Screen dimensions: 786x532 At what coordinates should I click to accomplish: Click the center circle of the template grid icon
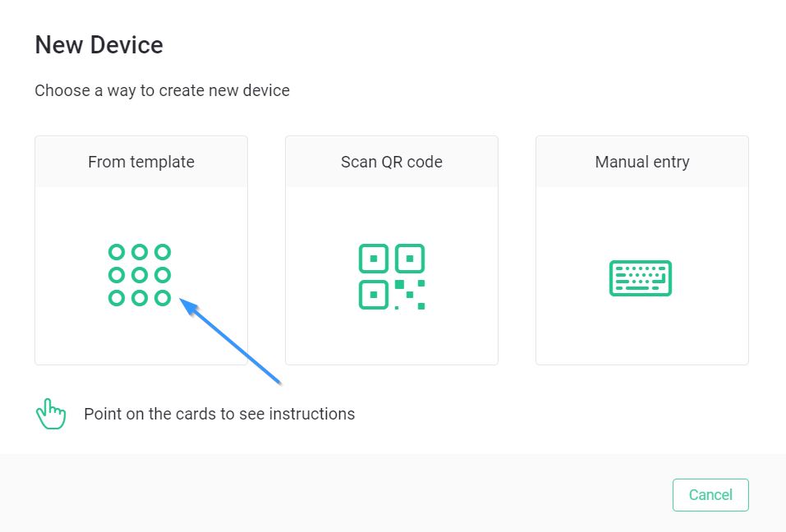click(140, 275)
